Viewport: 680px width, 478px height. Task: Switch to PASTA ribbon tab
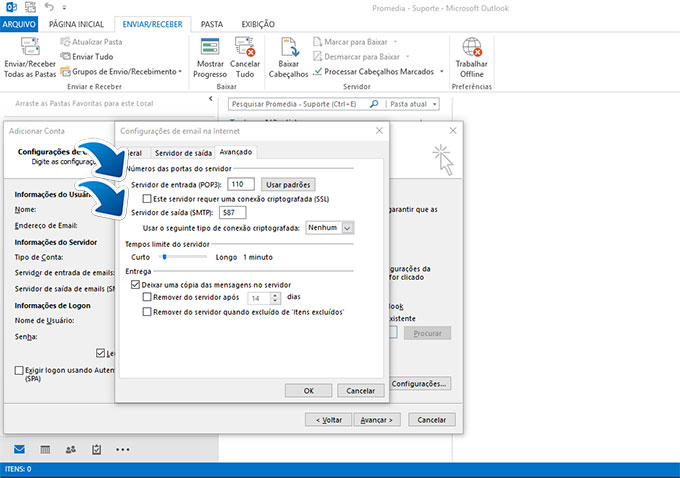tap(212, 24)
